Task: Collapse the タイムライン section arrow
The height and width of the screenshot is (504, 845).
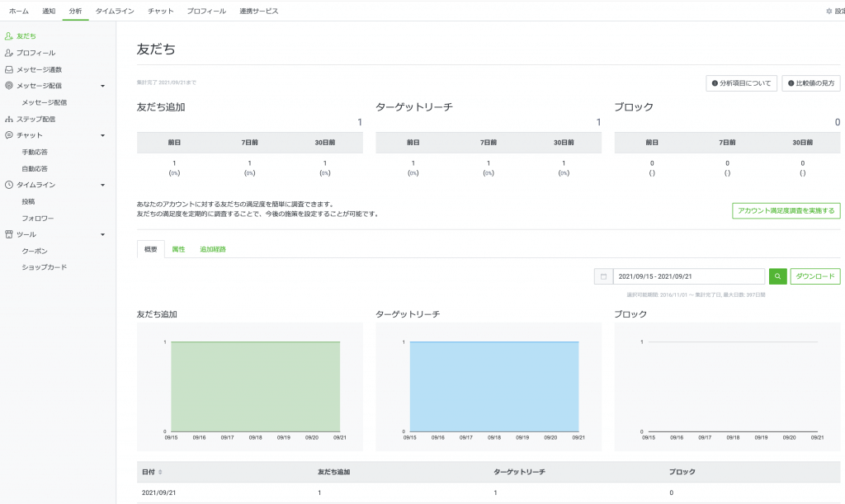Action: (102, 186)
